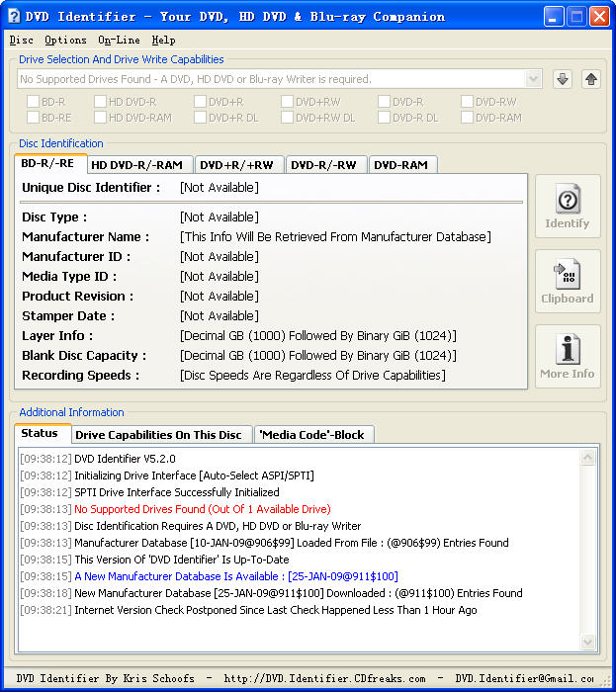This screenshot has height=692, width=616.
Task: Minimize the DVD Identifier window
Action: [x=554, y=17]
